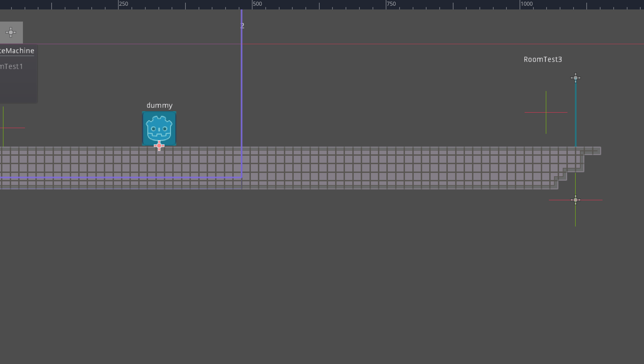Click the dummy node label
644x364 pixels.
pos(159,105)
